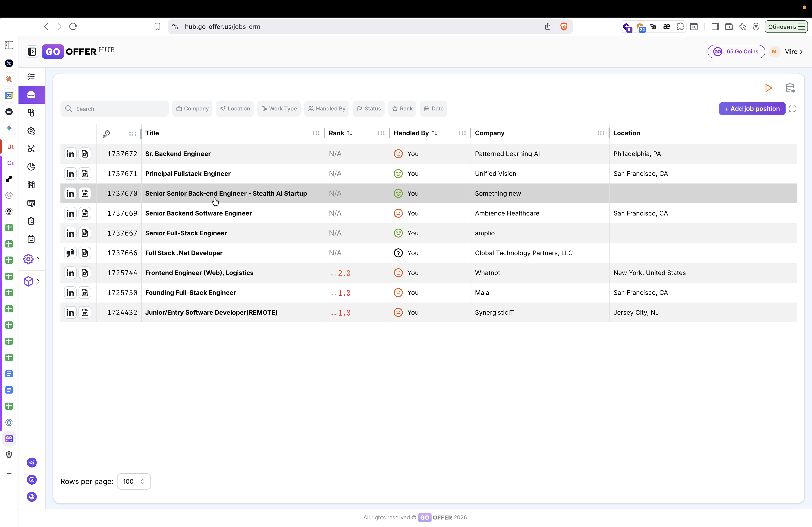The height and width of the screenshot is (527, 812).
Task: Click the Instagram icon in sidebar
Action: [x=32, y=480]
